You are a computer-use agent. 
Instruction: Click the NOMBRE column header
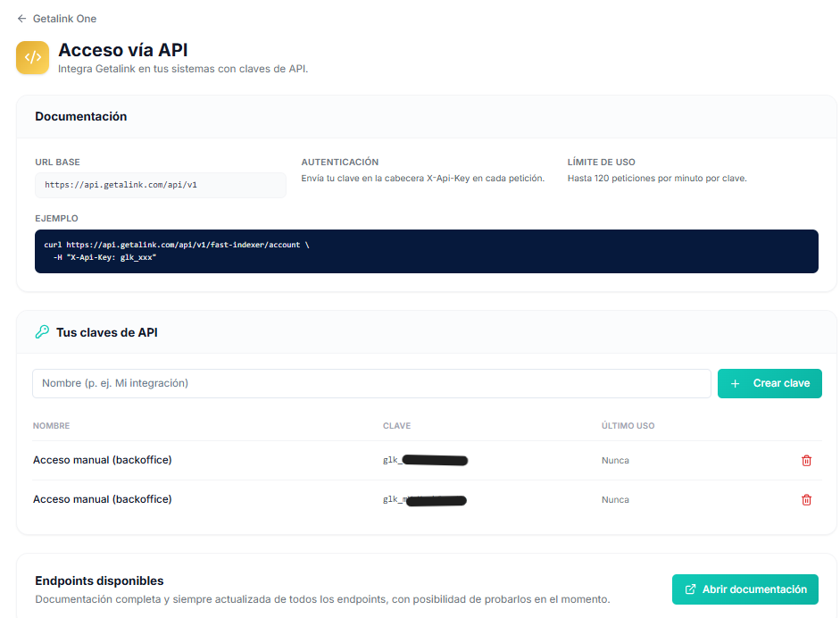click(x=52, y=426)
